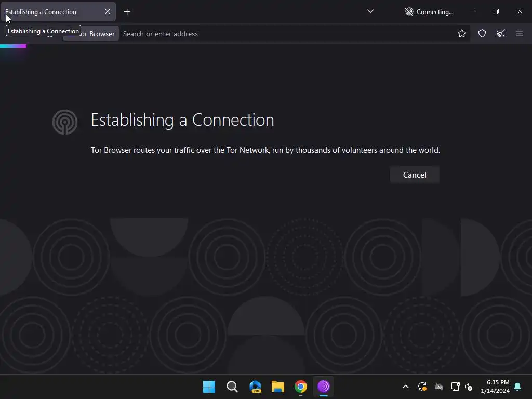Switch to Google Chrome in taskbar
532x399 pixels.
[301, 387]
